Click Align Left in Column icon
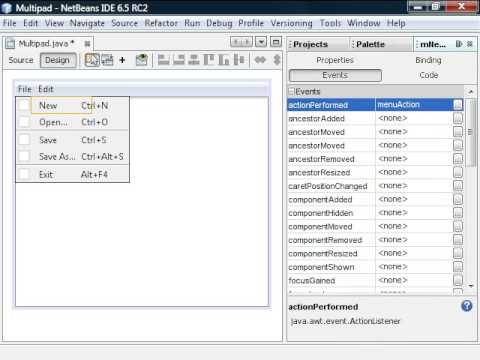The image size is (480, 360). tap(163, 60)
